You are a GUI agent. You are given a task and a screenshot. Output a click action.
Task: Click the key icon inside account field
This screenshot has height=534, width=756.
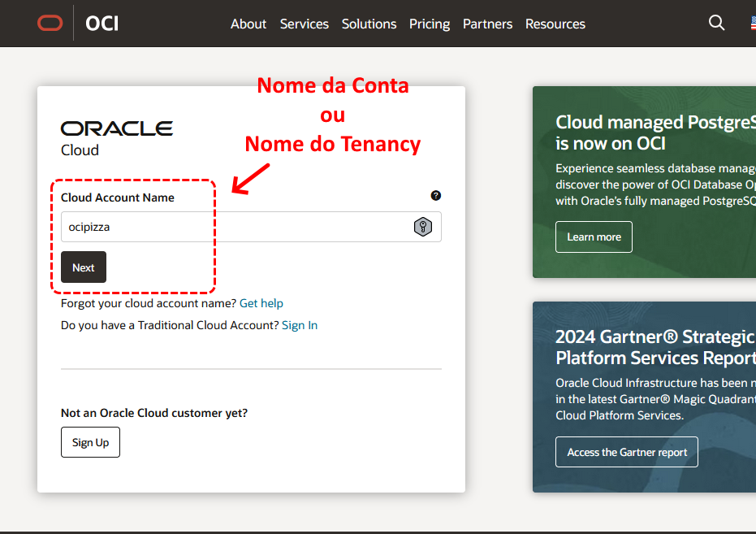(x=422, y=227)
